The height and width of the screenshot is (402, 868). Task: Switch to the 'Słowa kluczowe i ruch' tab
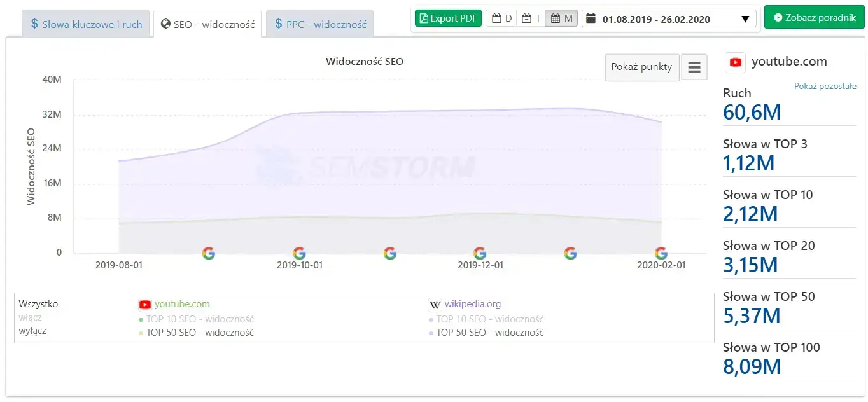[86, 24]
